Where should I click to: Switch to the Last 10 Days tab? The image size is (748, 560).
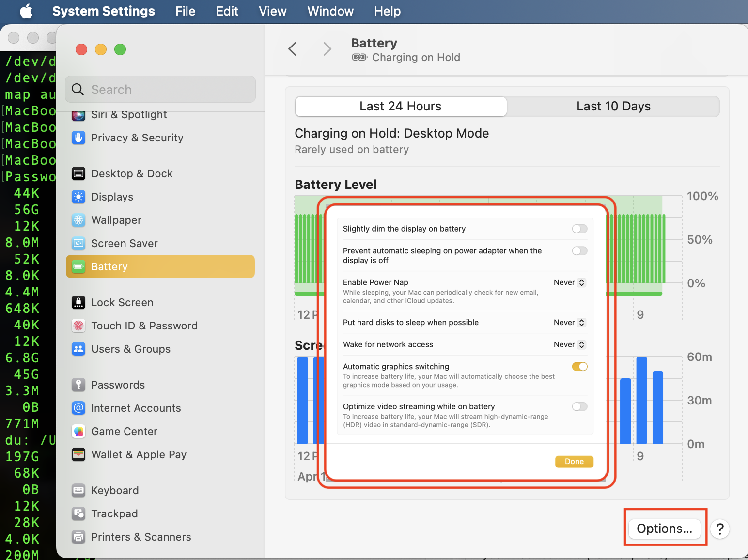coord(613,106)
